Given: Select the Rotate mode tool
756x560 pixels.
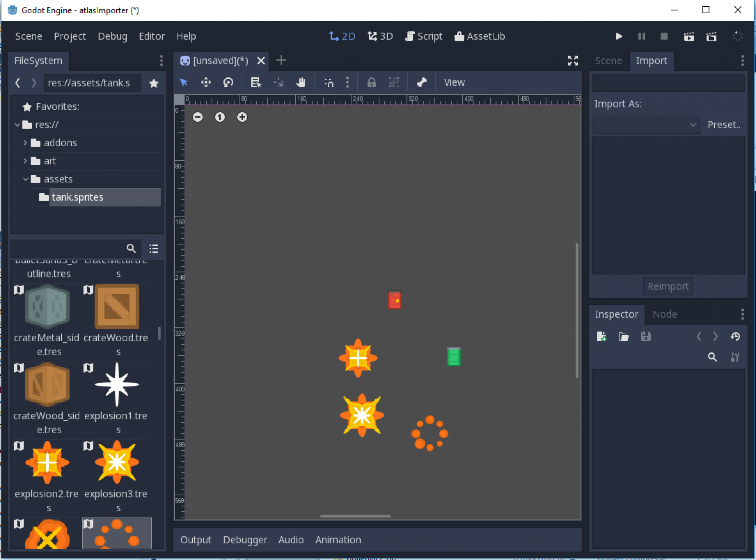Looking at the screenshot, I should tap(228, 82).
